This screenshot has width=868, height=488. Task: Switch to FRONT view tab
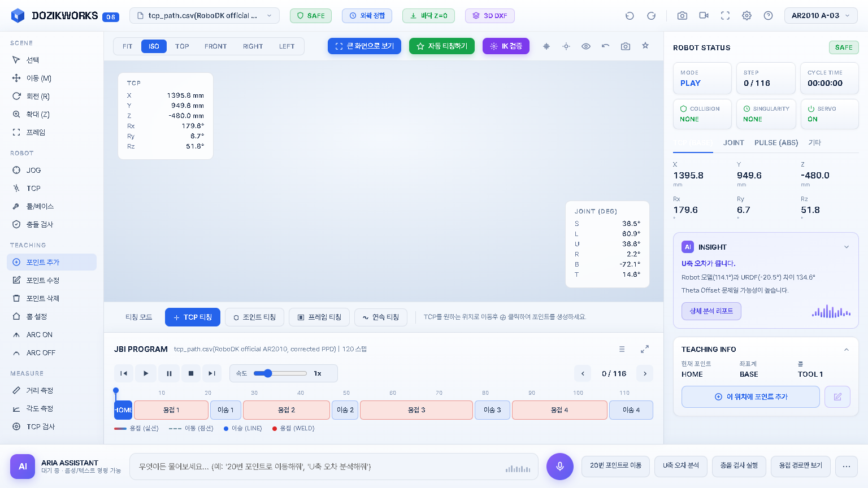point(215,46)
